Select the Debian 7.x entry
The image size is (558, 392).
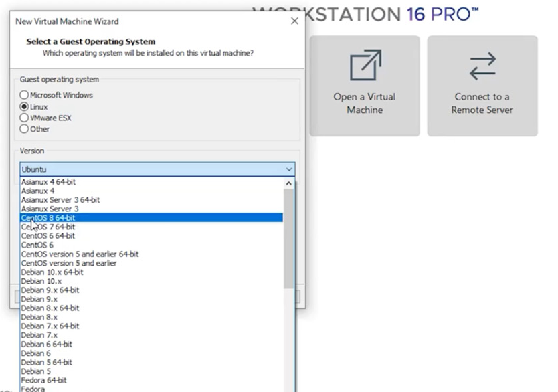point(152,335)
